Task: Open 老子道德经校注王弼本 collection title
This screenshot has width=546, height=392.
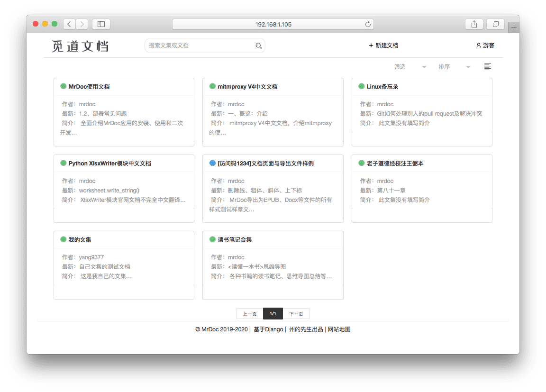Action: point(395,163)
